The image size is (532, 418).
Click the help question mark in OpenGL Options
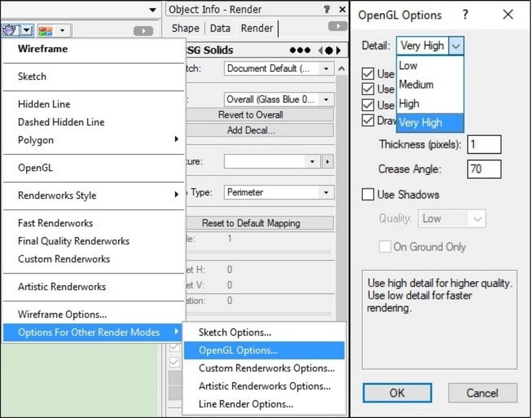466,15
